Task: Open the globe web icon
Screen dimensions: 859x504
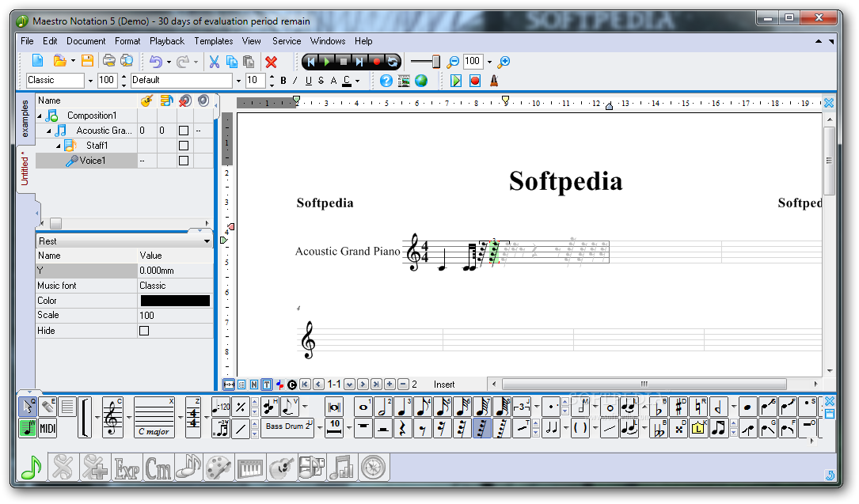Action: [420, 81]
